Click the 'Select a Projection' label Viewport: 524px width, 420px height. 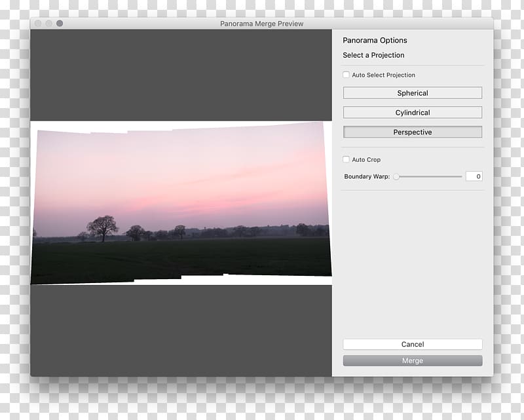pos(373,55)
